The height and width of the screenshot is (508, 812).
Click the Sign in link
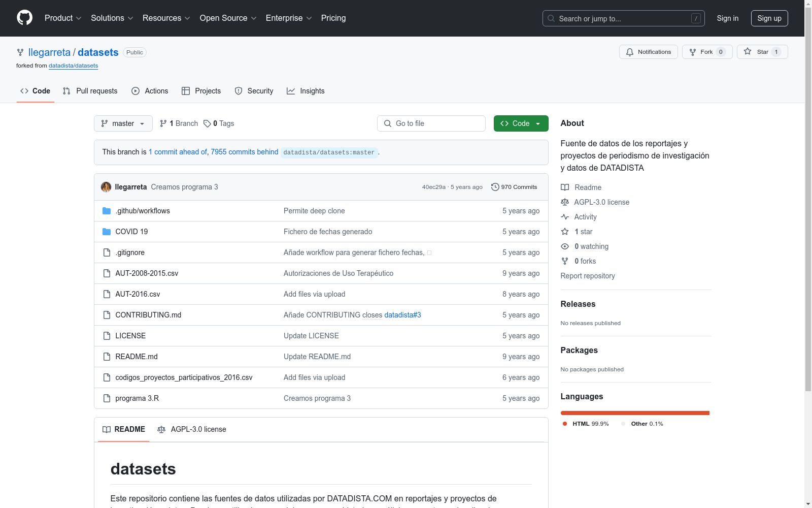(x=728, y=18)
